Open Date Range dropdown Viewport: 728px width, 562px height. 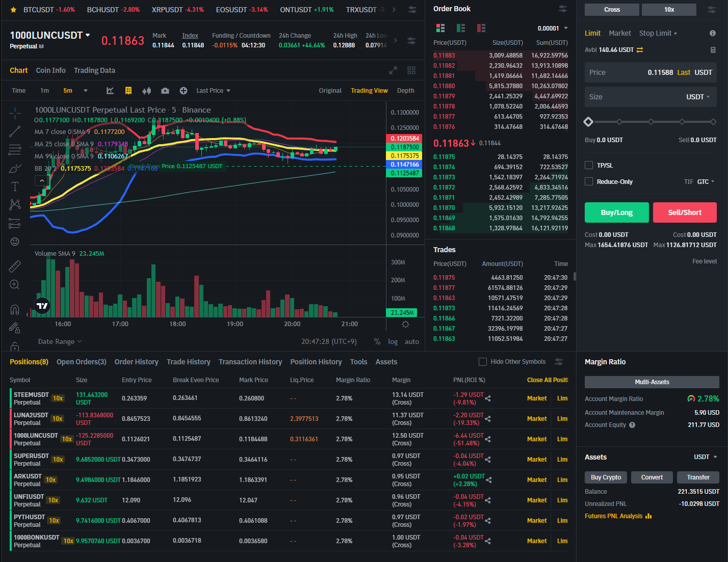pyautogui.click(x=60, y=342)
